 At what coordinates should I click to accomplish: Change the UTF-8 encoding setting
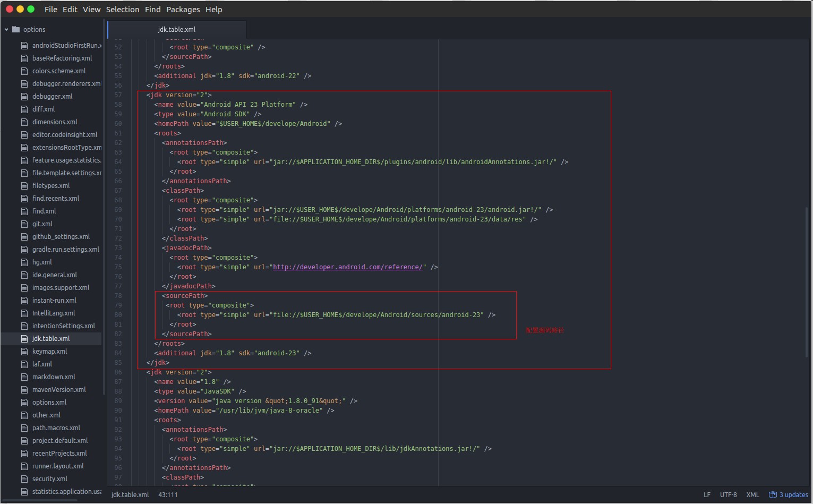728,495
